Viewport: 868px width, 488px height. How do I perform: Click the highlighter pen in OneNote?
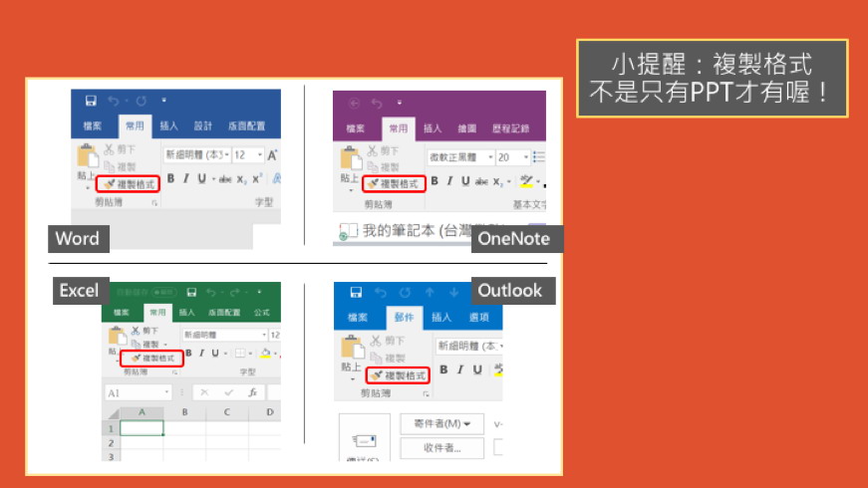click(x=526, y=181)
